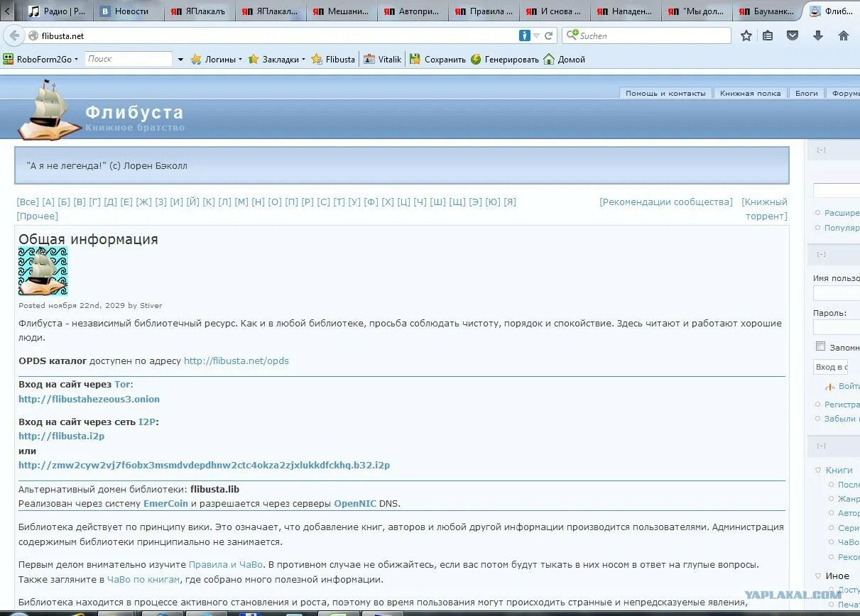This screenshot has height=616, width=860.
Task: Open the Правила и ЧаВо link
Action: [226, 564]
